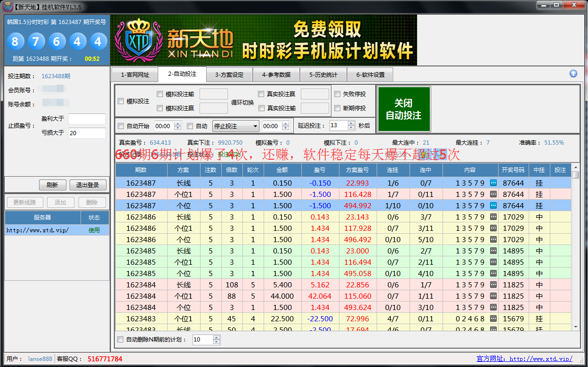Open content details for 1623487 长线 row
588x367 pixels.
click(493, 183)
